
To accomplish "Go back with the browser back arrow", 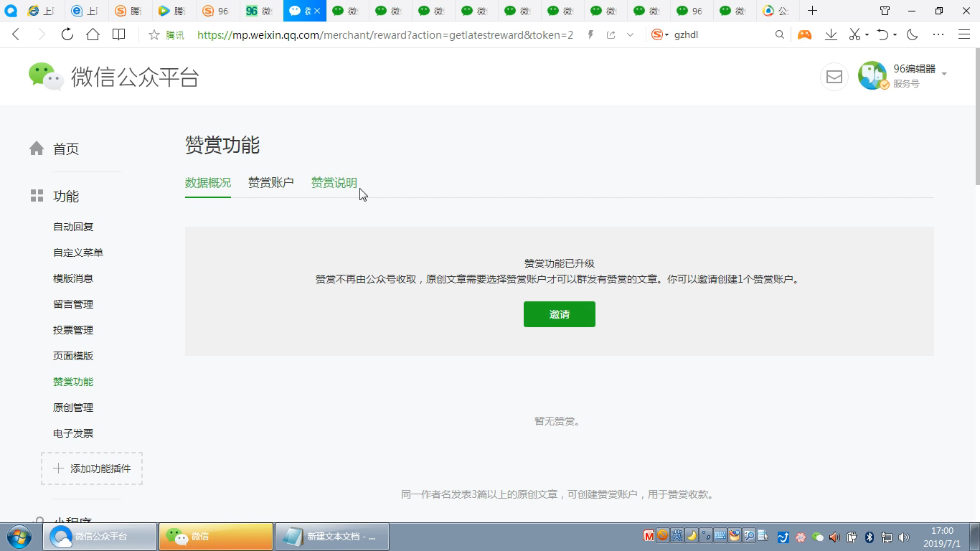I will coord(16,34).
